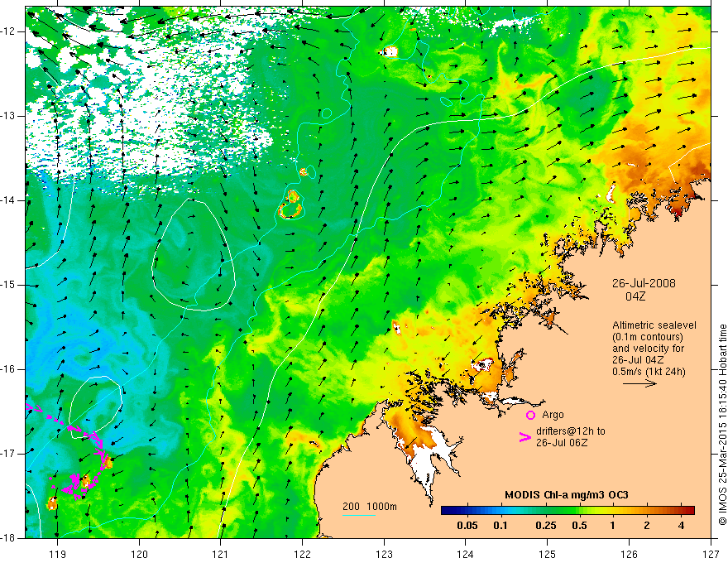The image size is (728, 563).
Task: Click the '200 1000m' depth label
Action: (370, 507)
